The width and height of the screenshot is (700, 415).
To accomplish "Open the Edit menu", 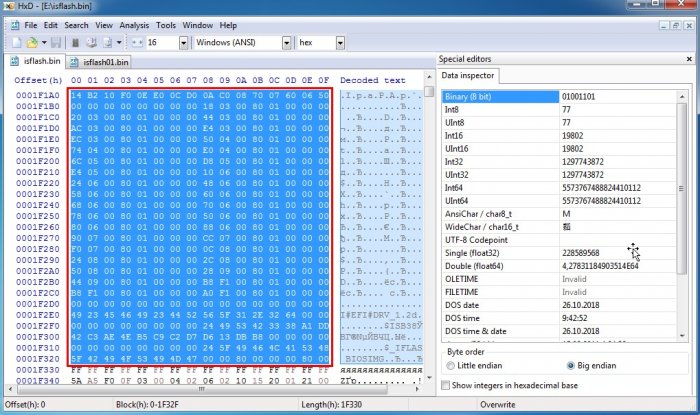I will (50, 25).
